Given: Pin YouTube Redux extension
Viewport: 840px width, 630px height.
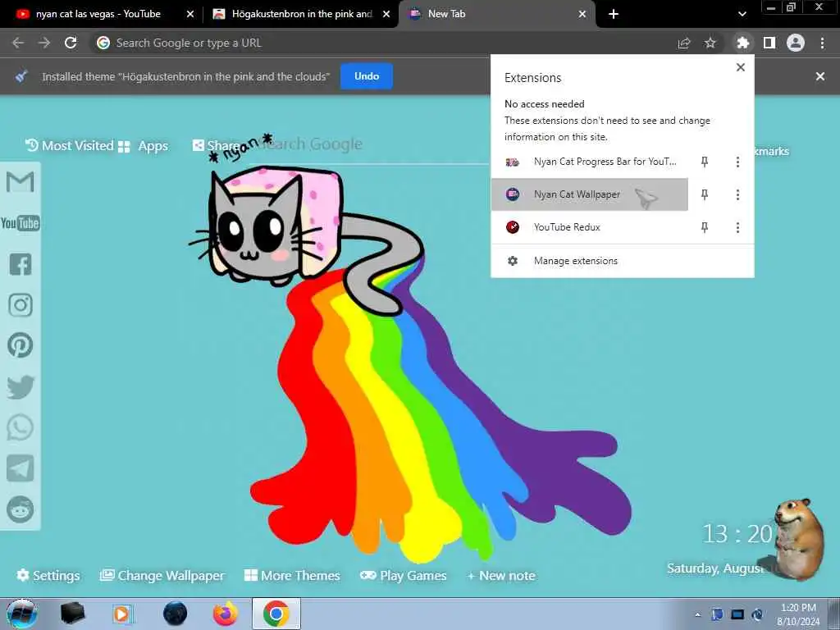Looking at the screenshot, I should click(705, 228).
